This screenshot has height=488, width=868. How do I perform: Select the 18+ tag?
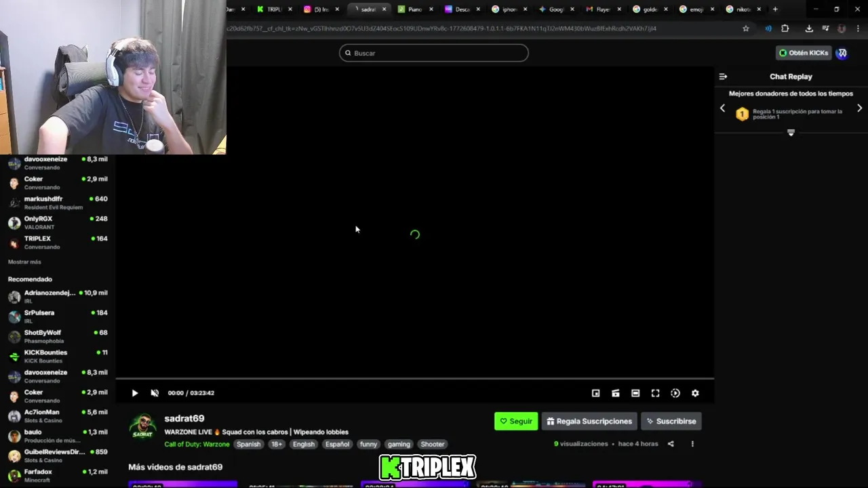tap(277, 445)
